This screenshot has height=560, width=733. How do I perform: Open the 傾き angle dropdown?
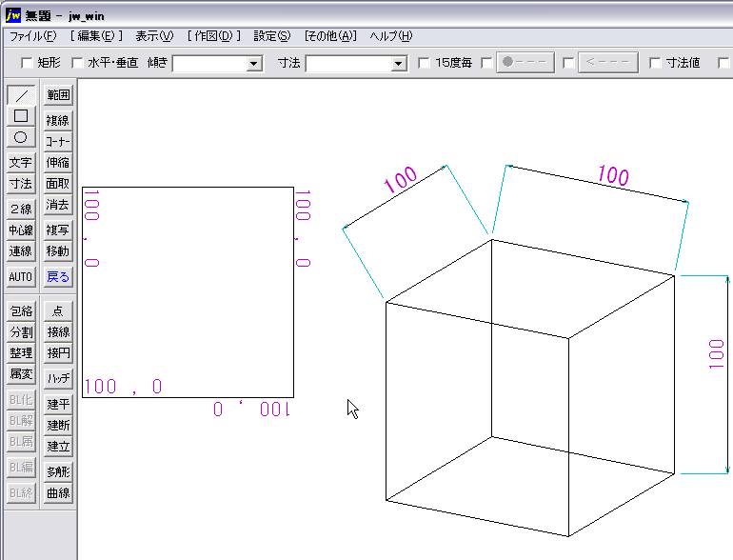click(254, 63)
